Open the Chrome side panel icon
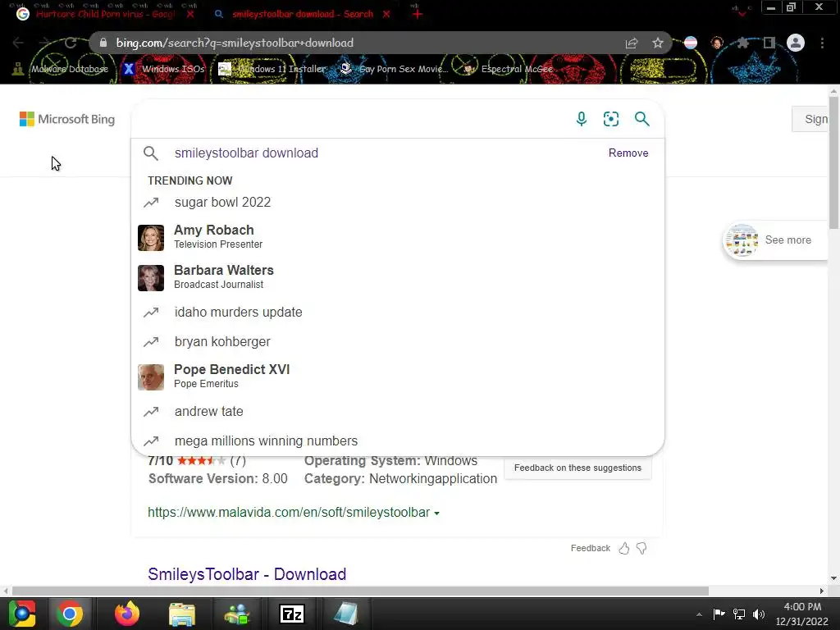This screenshot has height=630, width=840. pos(769,43)
